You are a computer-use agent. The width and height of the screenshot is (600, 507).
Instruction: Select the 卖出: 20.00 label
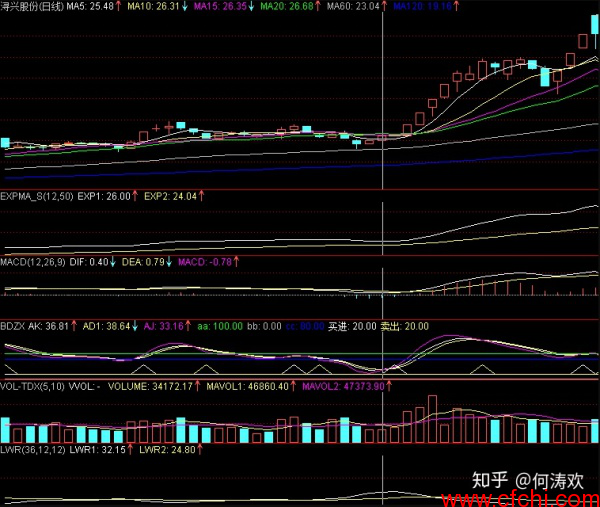click(405, 326)
